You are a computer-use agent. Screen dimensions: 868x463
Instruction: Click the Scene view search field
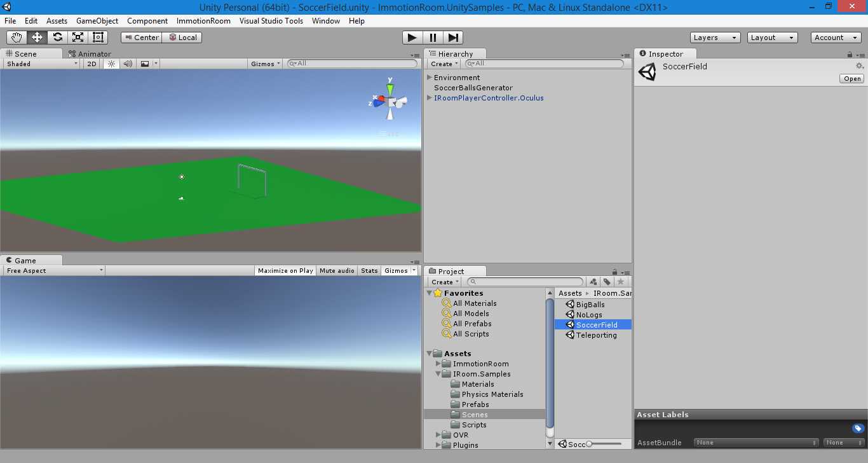353,64
